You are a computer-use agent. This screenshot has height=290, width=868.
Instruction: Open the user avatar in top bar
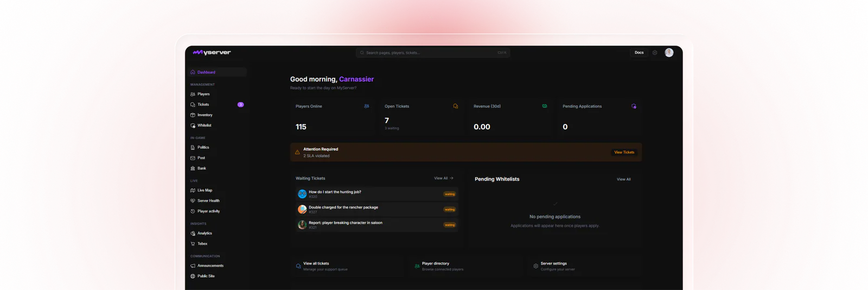point(669,53)
